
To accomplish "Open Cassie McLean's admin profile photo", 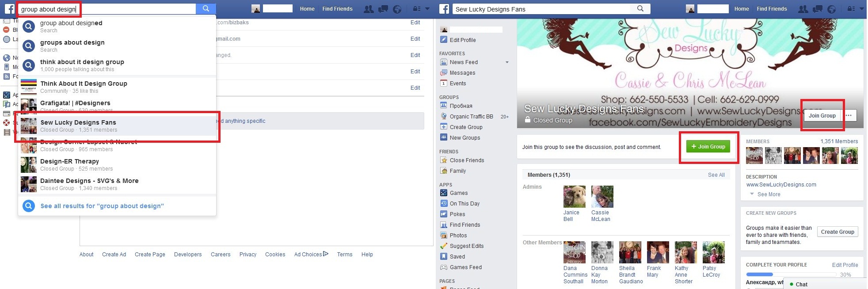I will [x=602, y=197].
